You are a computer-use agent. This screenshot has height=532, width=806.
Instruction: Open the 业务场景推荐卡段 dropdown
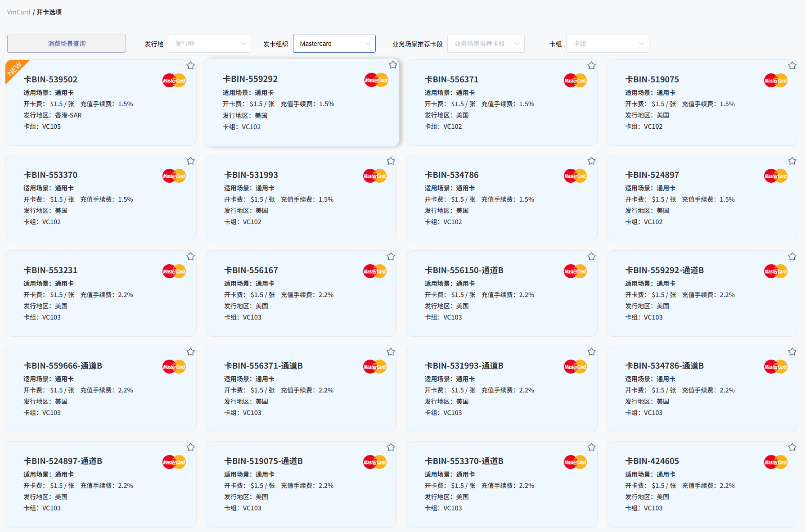486,44
